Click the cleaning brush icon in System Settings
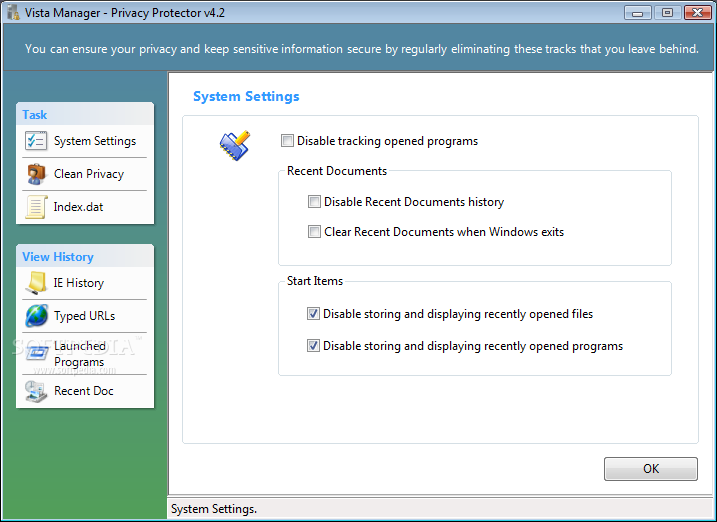This screenshot has height=522, width=717. coord(235,145)
